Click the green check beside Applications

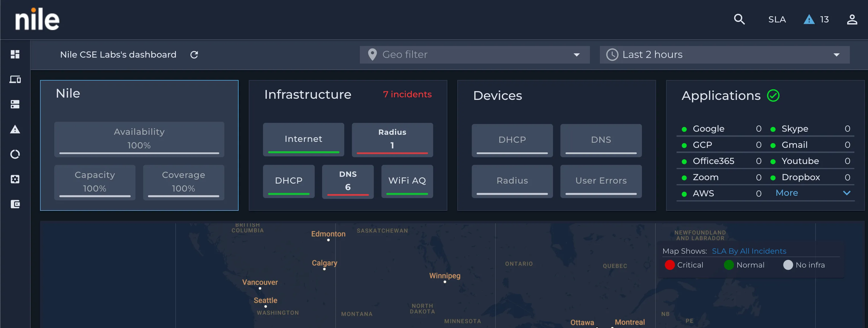coord(773,96)
